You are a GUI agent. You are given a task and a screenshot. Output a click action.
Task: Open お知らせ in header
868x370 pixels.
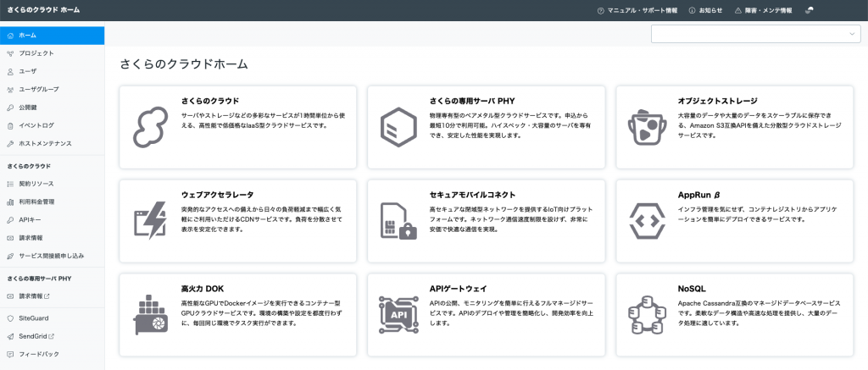(x=706, y=10)
